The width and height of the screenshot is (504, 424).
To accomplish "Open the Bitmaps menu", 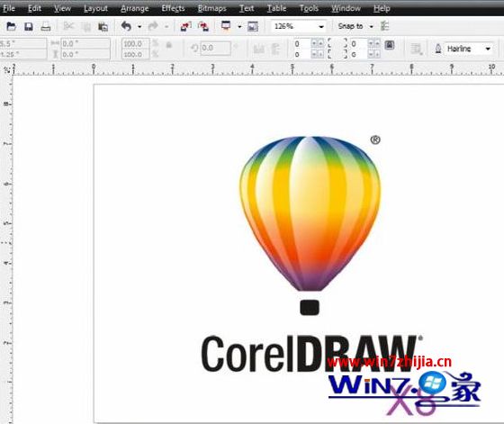I will tap(211, 8).
